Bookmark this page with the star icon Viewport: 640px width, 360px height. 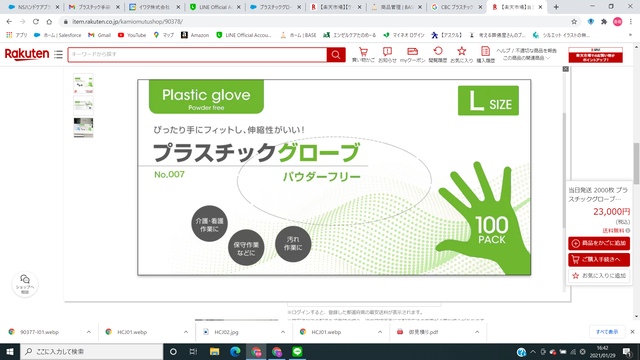(x=574, y=22)
